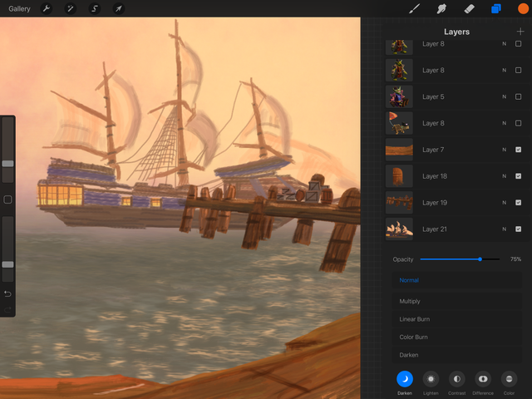Viewport: 532px width, 399px height.
Task: Select the Linear Burn blend mode
Action: [456, 319]
